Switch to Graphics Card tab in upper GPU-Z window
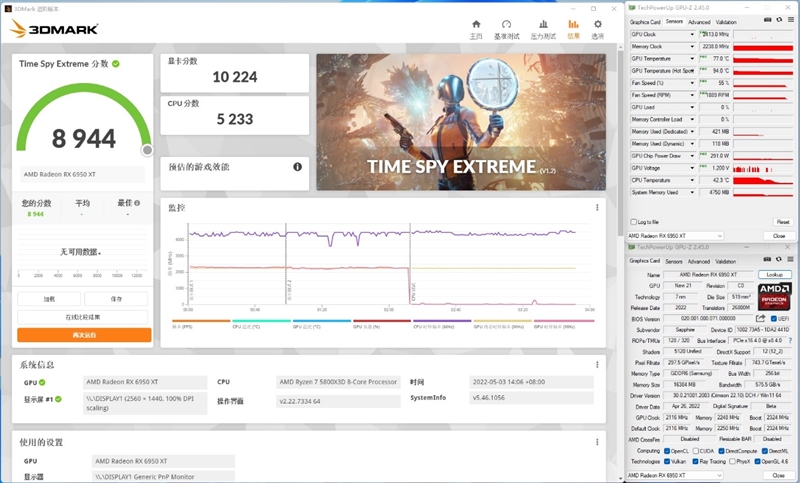The width and height of the screenshot is (800, 483). coord(645,22)
